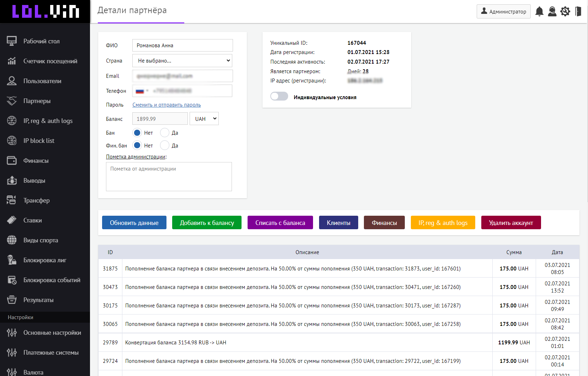This screenshot has height=376, width=588.
Task: Click the Финансы wallet icon
Action: pos(12,161)
